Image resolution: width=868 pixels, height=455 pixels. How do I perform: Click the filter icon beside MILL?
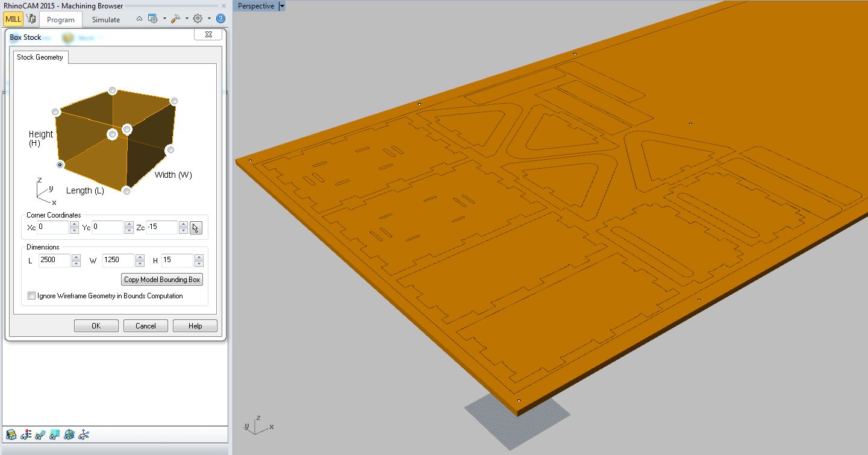tap(31, 19)
